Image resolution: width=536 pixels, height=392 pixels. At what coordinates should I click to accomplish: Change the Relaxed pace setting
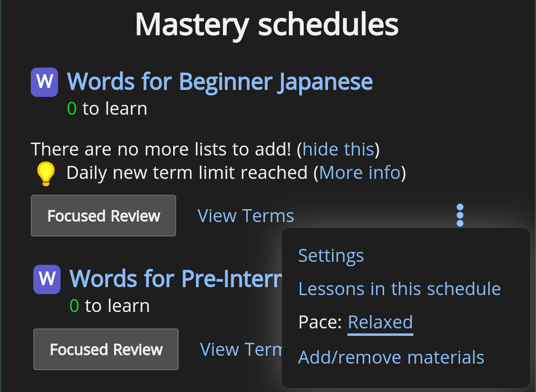pyautogui.click(x=380, y=323)
